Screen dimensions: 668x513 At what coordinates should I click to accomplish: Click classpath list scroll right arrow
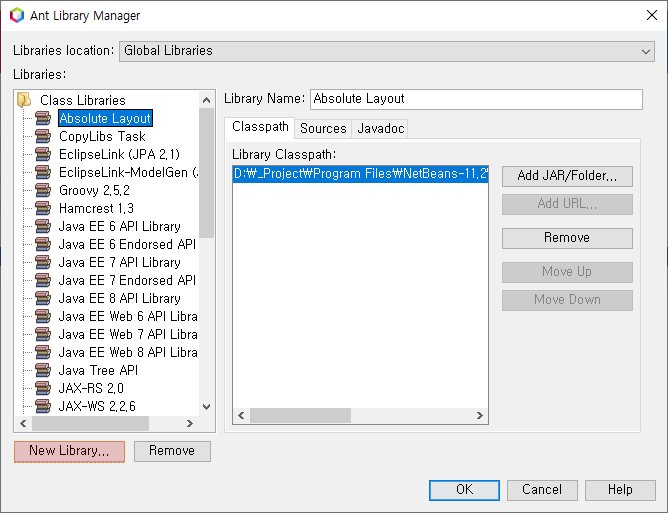pos(480,415)
